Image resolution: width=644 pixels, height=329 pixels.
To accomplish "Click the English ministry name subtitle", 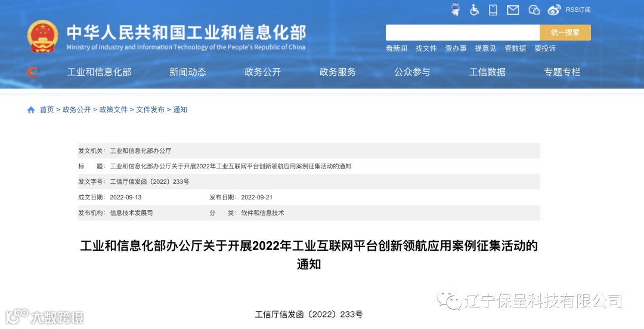I will click(186, 47).
